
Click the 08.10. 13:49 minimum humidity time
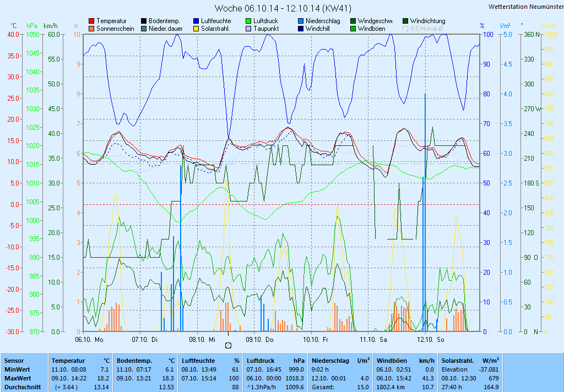199,370
